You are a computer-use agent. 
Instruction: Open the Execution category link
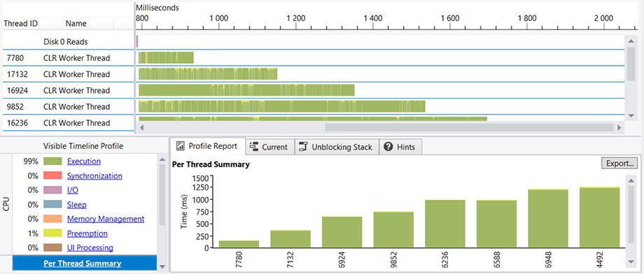point(84,161)
